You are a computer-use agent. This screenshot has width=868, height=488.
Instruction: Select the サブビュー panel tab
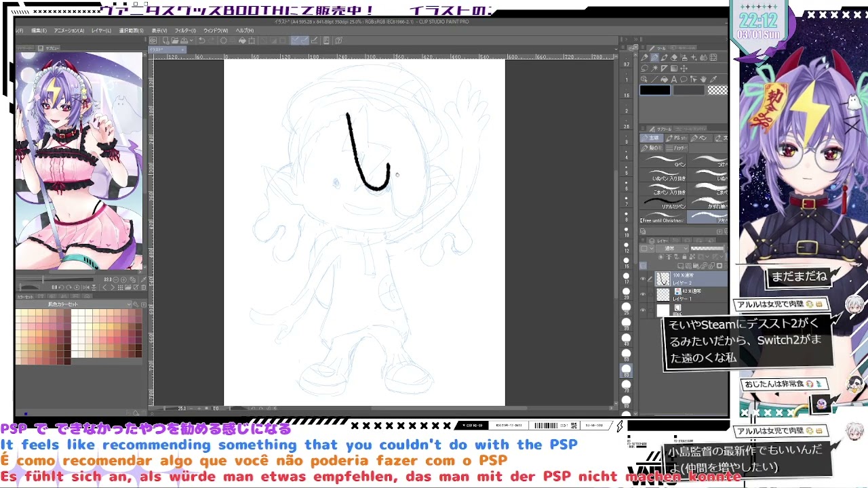(x=49, y=48)
